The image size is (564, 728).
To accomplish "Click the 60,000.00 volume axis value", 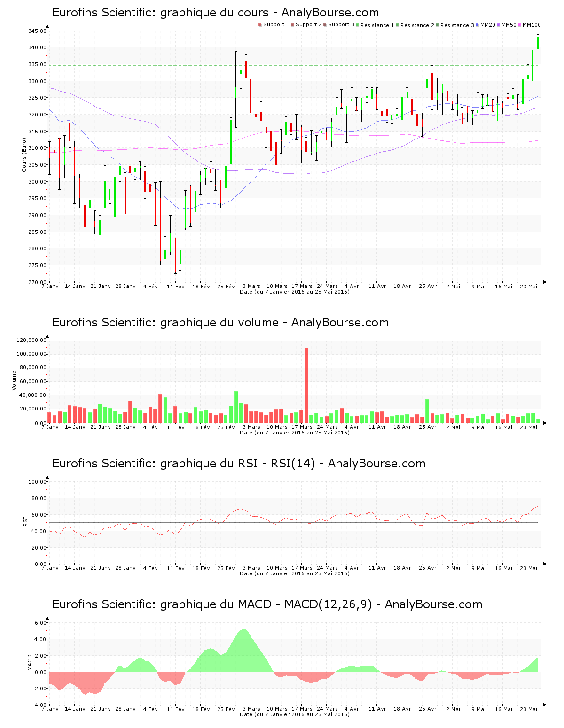I will coord(33,381).
